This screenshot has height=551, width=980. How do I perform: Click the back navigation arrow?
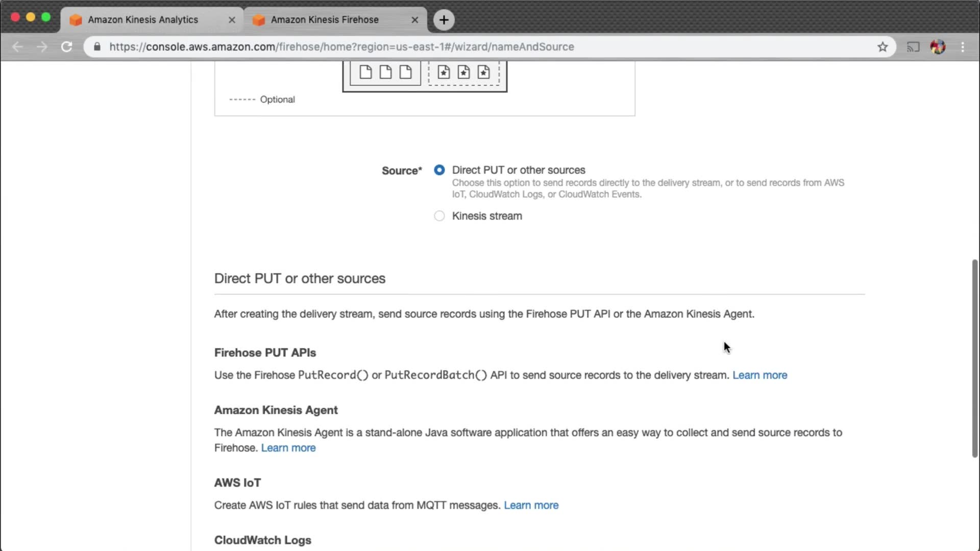(17, 47)
